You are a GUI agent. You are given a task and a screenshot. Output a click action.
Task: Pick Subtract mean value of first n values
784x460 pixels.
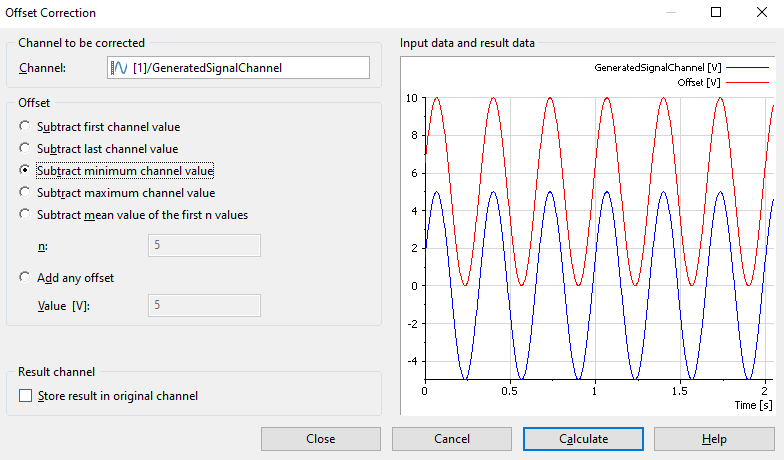pos(25,214)
